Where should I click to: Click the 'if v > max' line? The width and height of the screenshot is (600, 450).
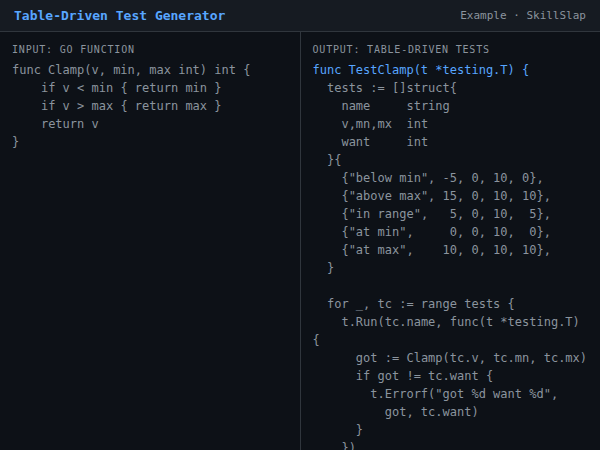coord(131,106)
